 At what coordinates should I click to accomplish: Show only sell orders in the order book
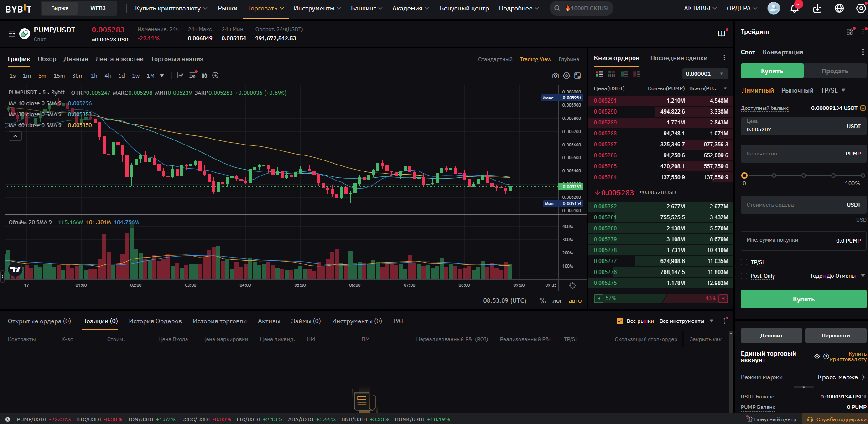point(637,74)
